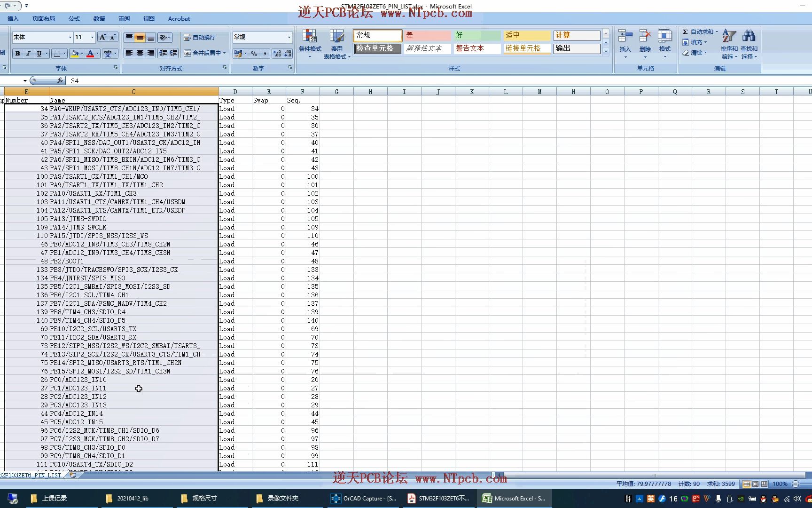Open 套用表格格式 format as table
Image resolution: width=812 pixels, height=508 pixels.
(337, 44)
